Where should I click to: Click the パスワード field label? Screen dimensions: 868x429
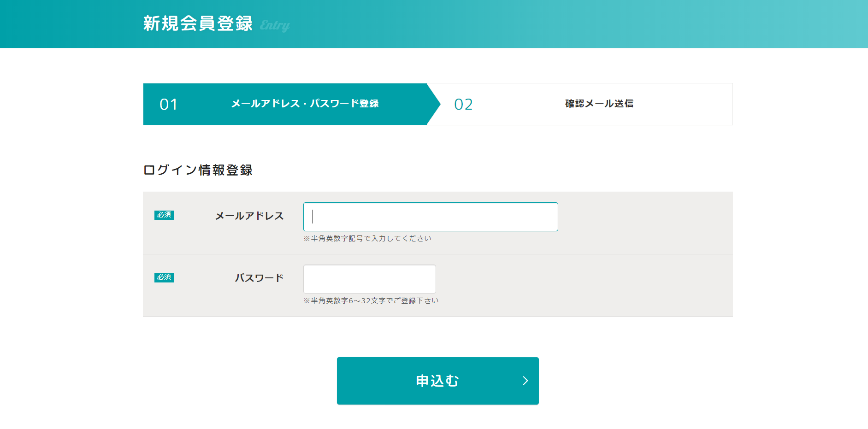(x=259, y=278)
